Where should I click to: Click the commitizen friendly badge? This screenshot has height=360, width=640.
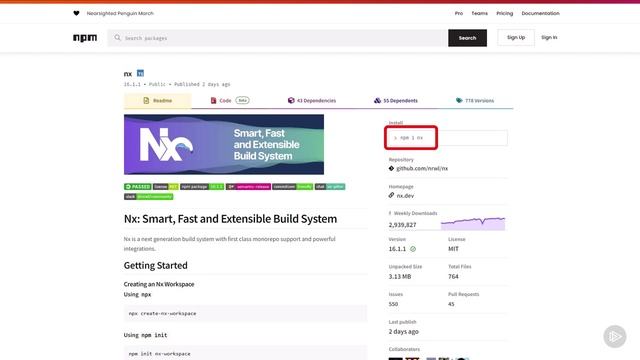click(x=293, y=187)
